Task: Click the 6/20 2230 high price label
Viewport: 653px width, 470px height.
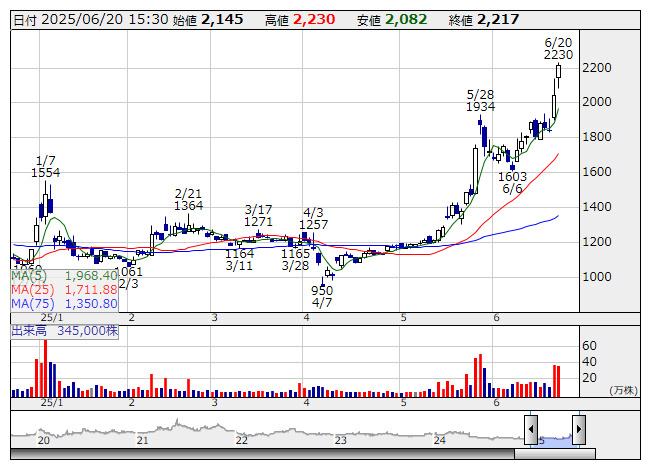Action: tap(558, 49)
